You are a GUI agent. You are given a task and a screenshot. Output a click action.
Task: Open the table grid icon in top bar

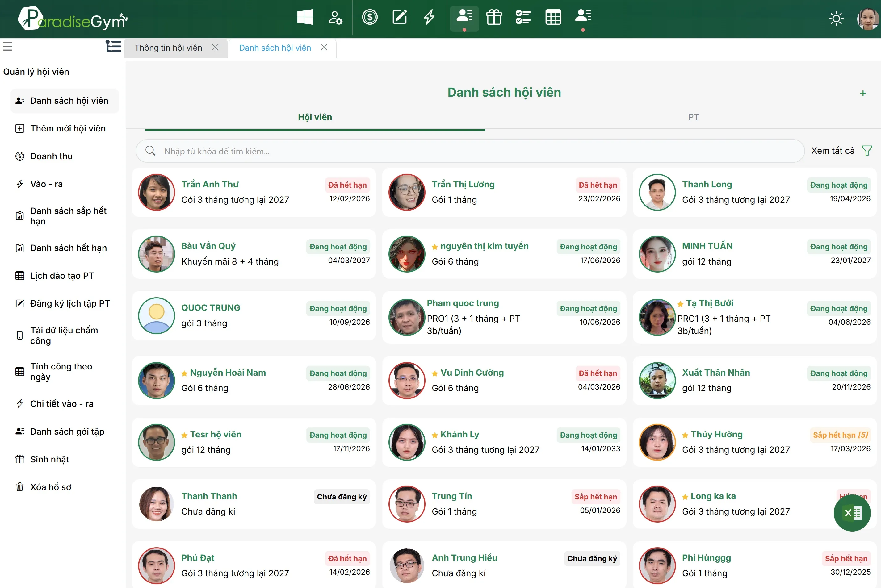pos(553,17)
